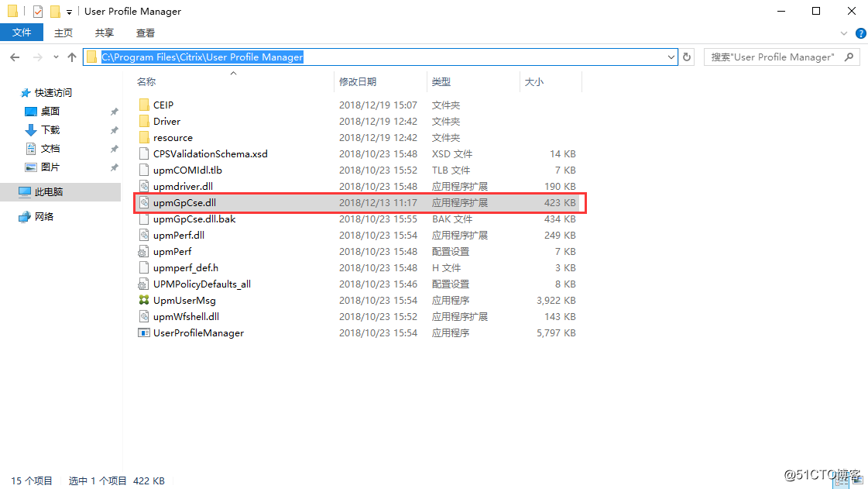868x489 pixels.
Task: Refresh the current folder view
Action: click(687, 57)
